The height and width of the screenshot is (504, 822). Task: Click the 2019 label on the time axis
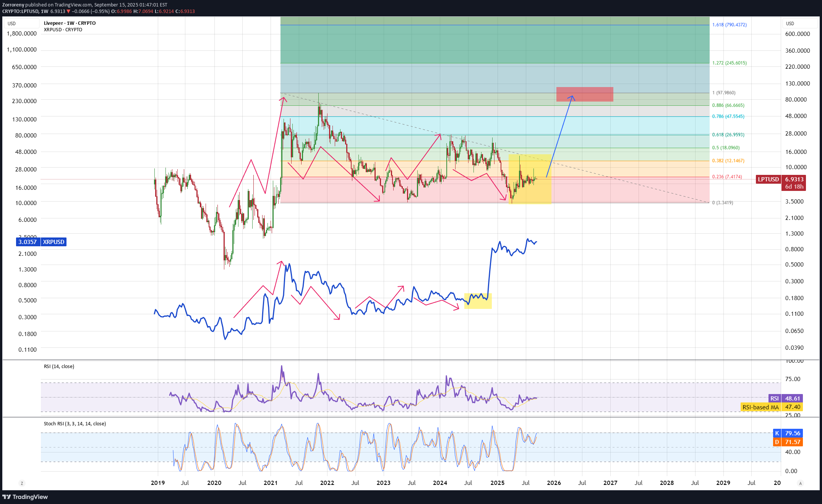coord(158,483)
